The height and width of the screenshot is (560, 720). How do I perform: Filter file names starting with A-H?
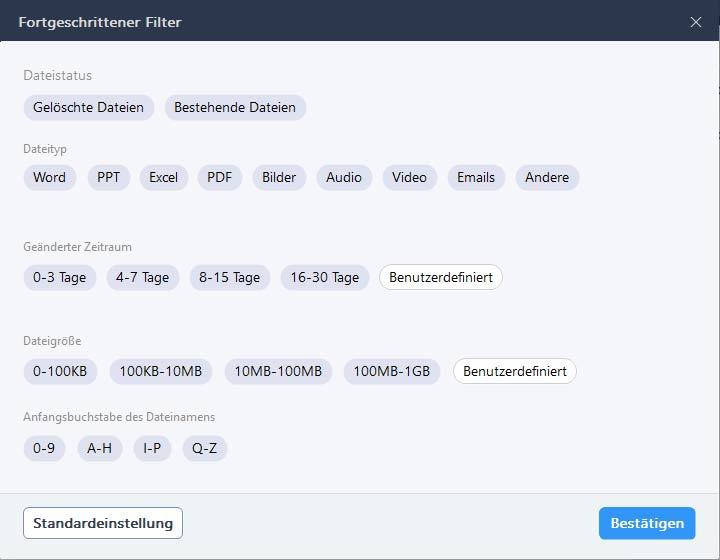click(100, 448)
